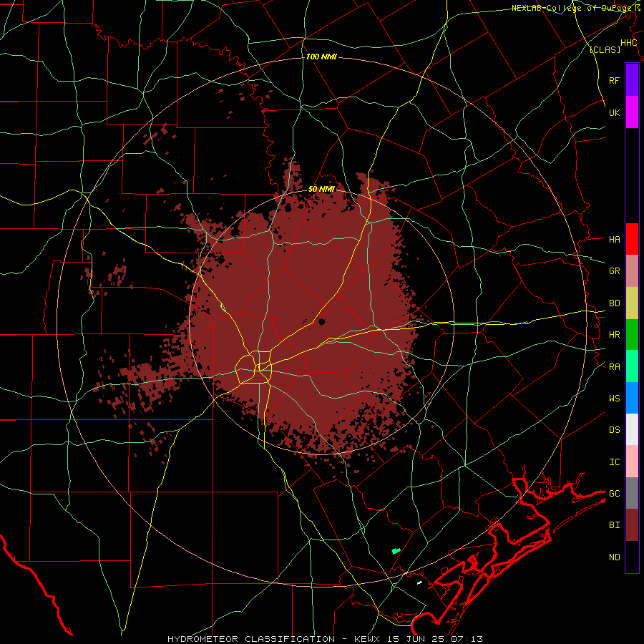Click the RF legend label
The width and height of the screenshot is (644, 644).
tap(614, 80)
